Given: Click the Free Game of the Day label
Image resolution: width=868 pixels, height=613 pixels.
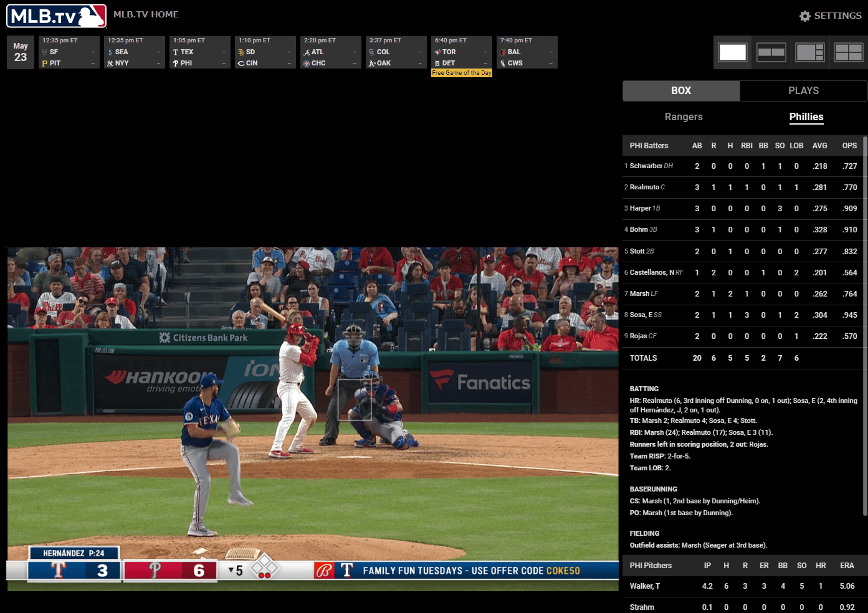Looking at the screenshot, I should (462, 73).
